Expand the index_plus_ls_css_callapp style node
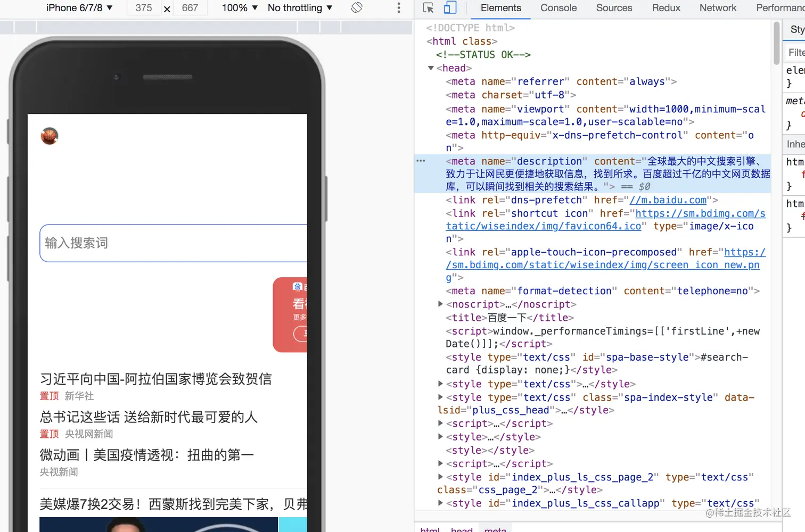The image size is (805, 532). click(x=440, y=503)
